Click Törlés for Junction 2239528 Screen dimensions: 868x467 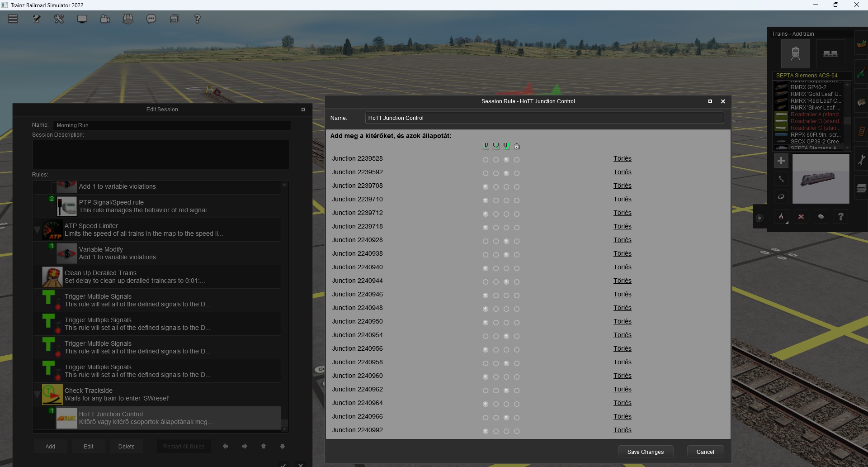pos(623,158)
